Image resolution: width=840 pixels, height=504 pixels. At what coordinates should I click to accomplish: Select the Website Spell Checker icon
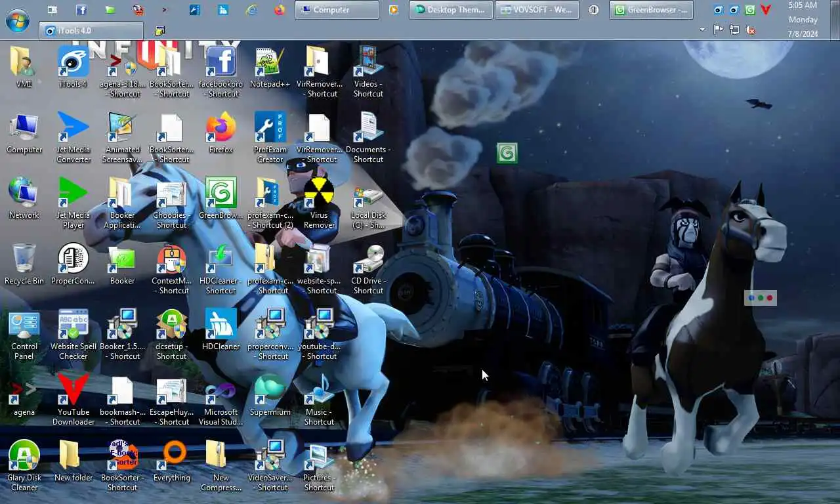click(73, 334)
